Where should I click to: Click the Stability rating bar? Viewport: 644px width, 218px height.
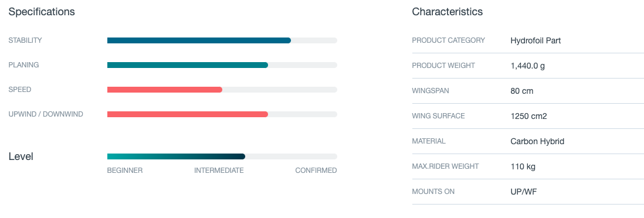click(222, 40)
